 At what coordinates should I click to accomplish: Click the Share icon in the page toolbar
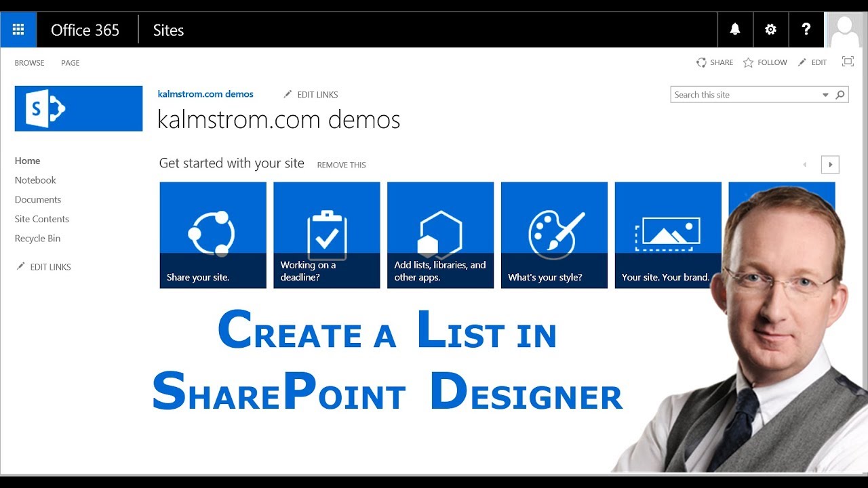pos(701,62)
